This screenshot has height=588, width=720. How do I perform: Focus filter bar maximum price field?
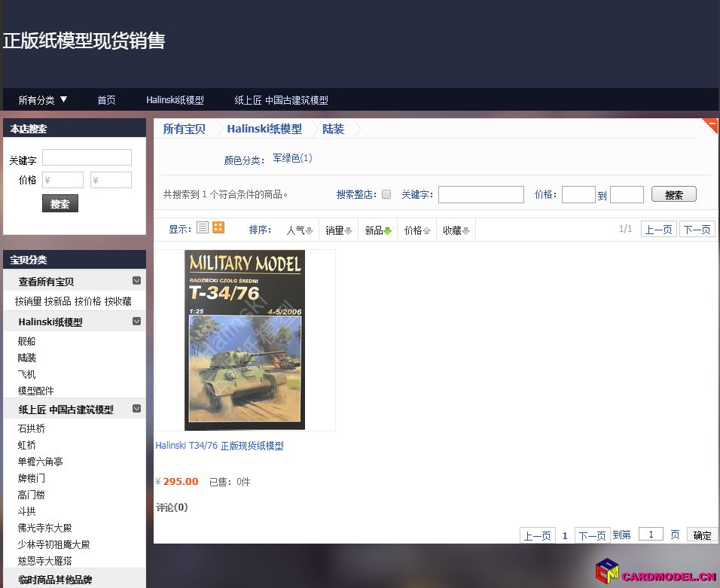pyautogui.click(x=627, y=195)
